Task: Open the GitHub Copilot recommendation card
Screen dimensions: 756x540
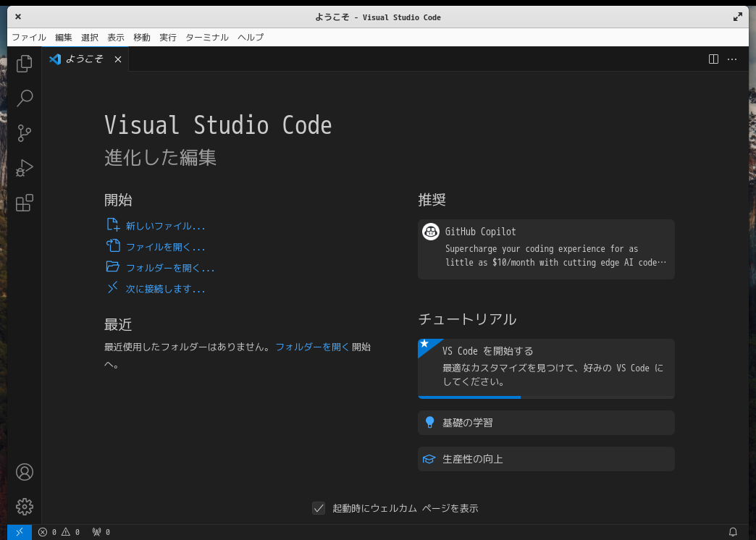Action: (x=546, y=249)
